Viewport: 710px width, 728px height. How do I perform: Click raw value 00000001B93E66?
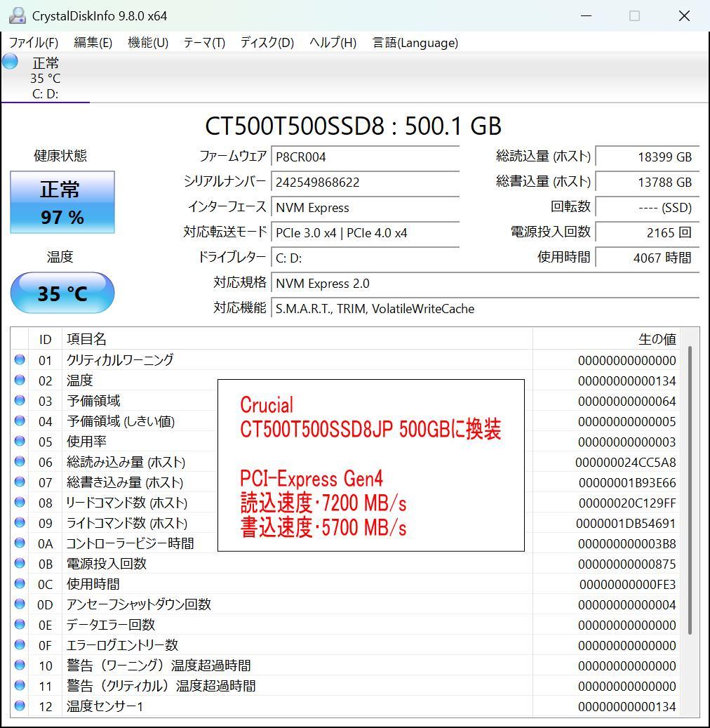click(627, 483)
